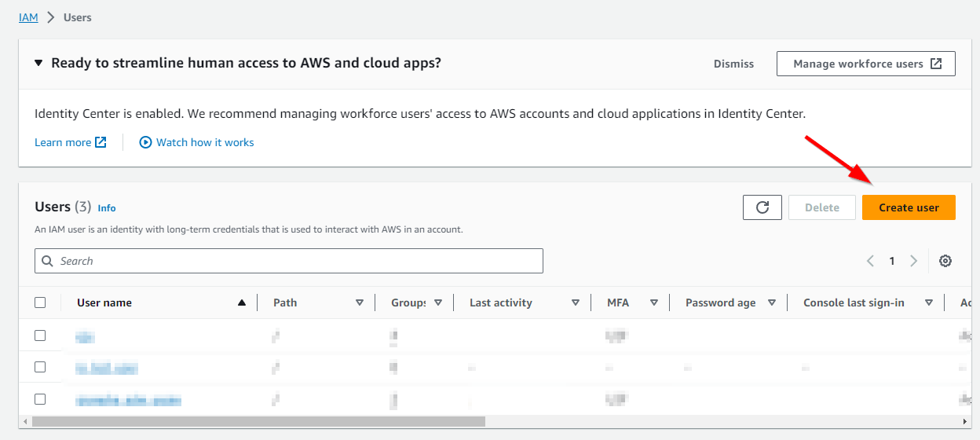Collapse the streamline human access banner

39,63
